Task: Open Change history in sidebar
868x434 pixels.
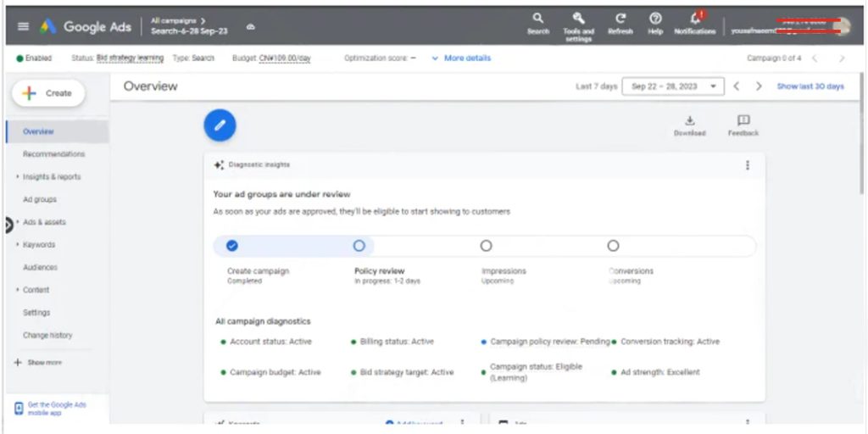Action: coord(47,336)
